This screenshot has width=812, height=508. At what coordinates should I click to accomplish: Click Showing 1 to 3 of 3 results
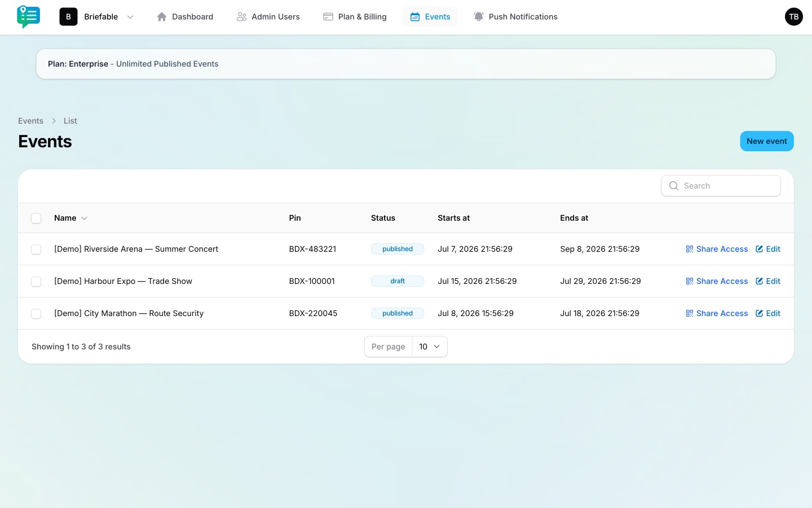(81, 347)
